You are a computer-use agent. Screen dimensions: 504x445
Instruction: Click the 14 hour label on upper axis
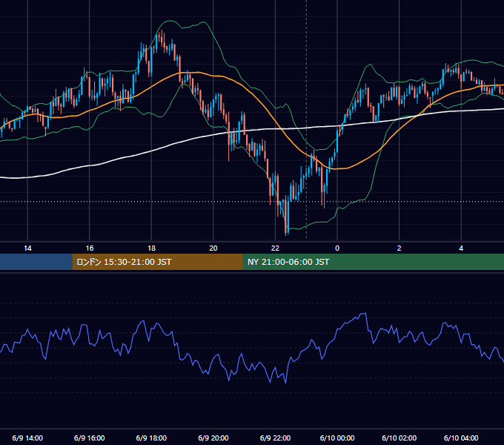(27, 248)
